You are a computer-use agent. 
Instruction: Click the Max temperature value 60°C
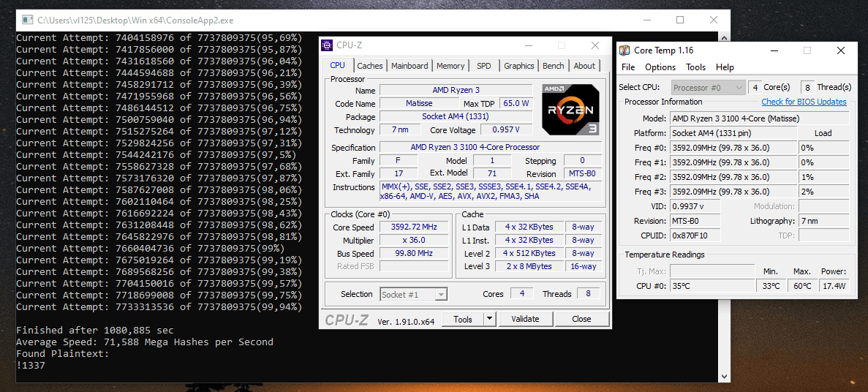click(801, 286)
